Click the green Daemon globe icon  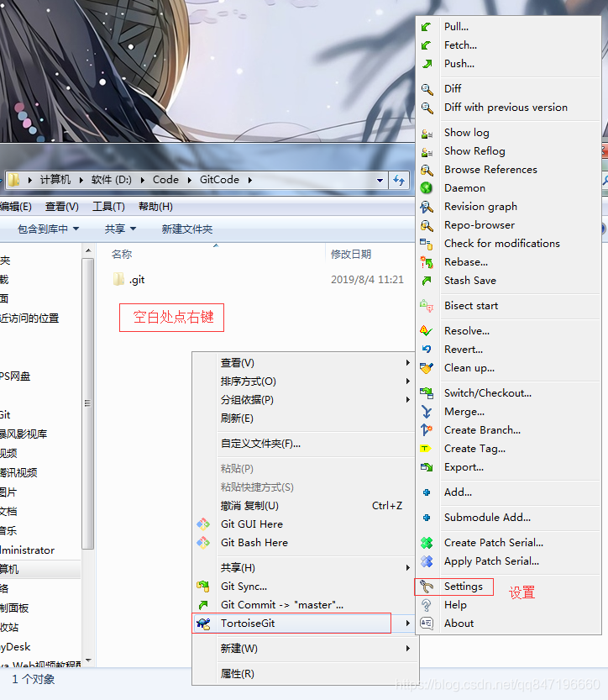click(x=427, y=188)
